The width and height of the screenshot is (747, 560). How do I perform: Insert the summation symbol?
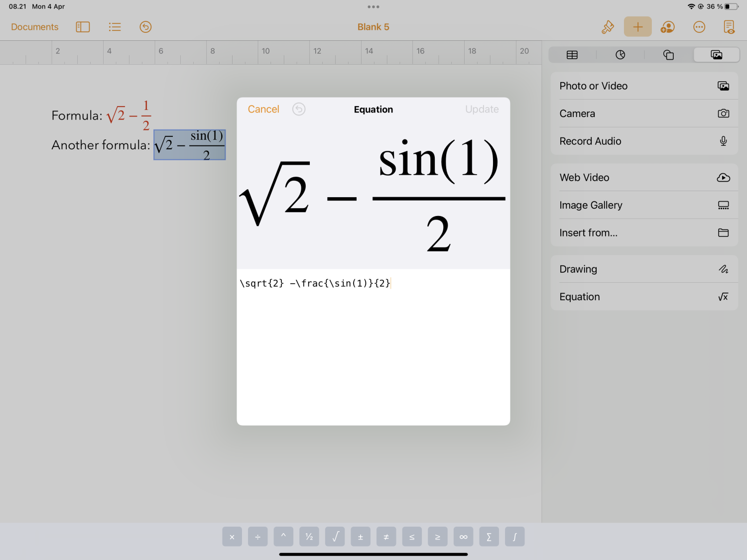pyautogui.click(x=489, y=537)
